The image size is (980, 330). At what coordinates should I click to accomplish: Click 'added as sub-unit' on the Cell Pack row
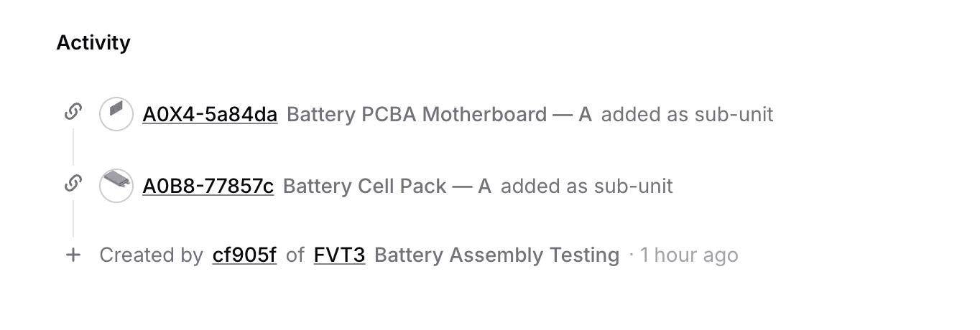click(x=586, y=187)
